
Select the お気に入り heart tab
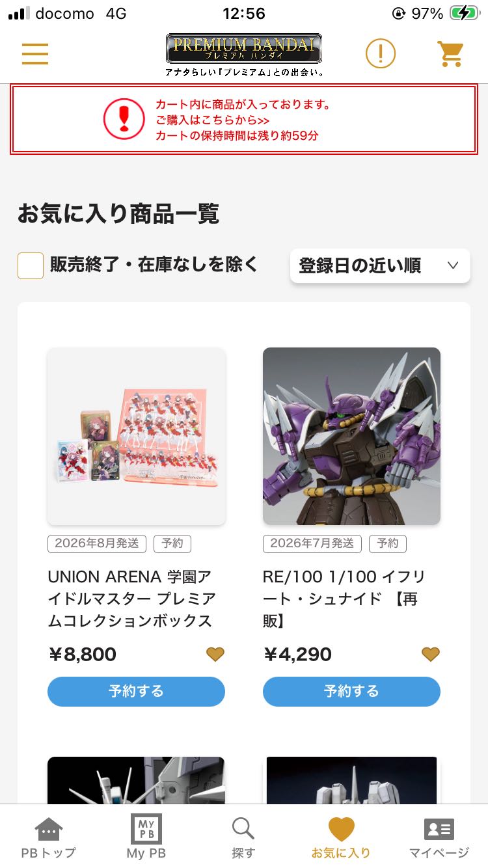point(341,837)
